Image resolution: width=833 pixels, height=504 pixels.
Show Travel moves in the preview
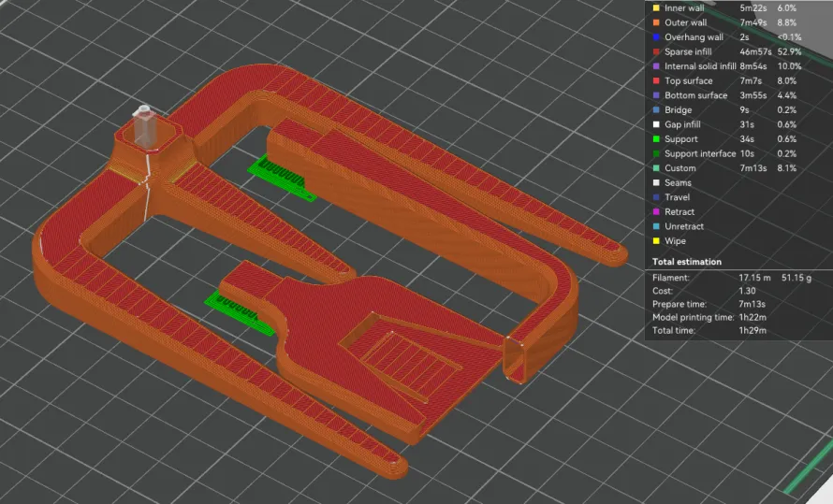677,197
